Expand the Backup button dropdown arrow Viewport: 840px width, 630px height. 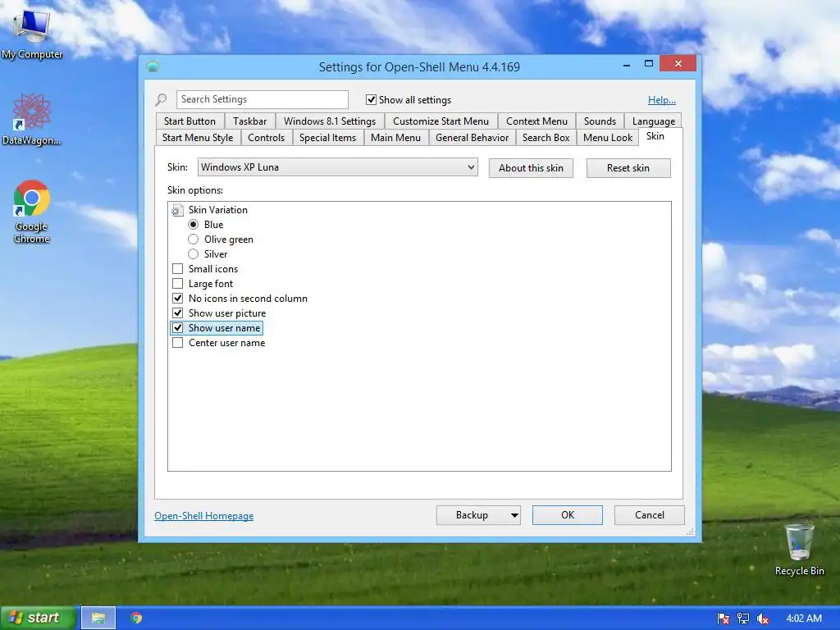[x=514, y=515]
